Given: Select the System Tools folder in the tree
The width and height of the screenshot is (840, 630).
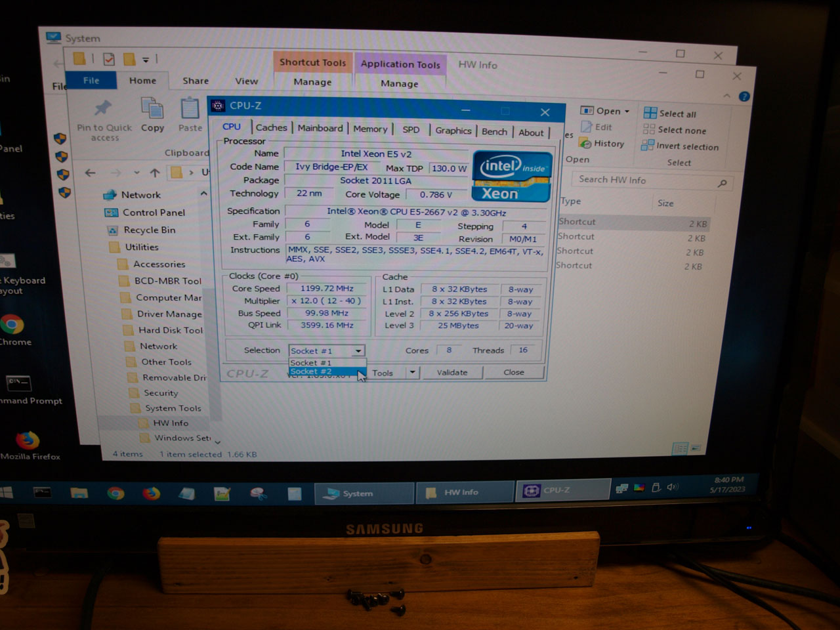Looking at the screenshot, I should [166, 408].
